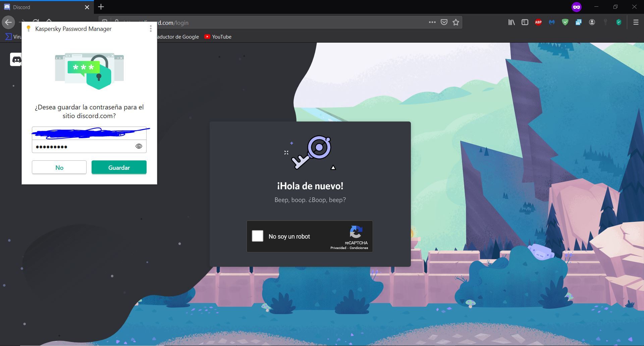Screen dimensions: 644x346
Task: Click the gray key extension icon
Action: (x=605, y=22)
